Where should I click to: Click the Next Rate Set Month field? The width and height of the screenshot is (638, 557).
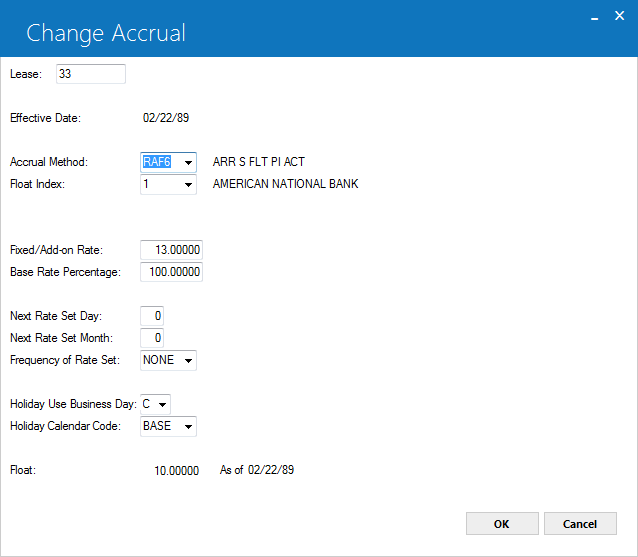tap(152, 338)
